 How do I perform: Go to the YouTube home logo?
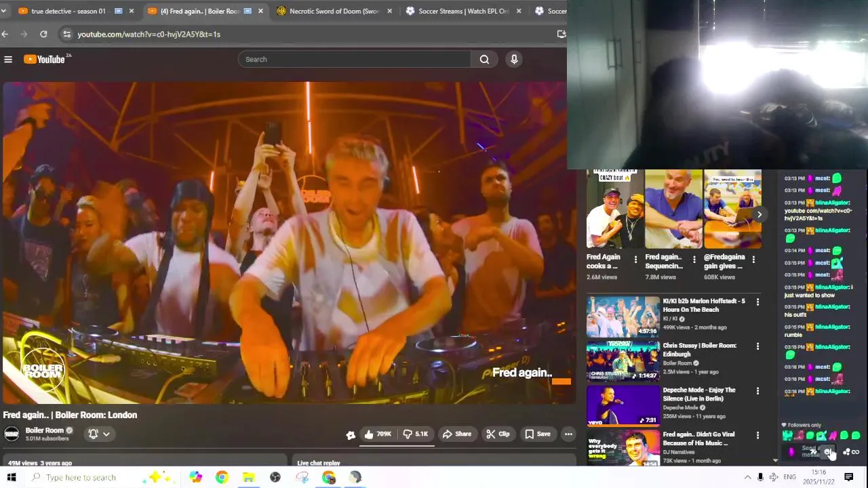pyautogui.click(x=45, y=60)
